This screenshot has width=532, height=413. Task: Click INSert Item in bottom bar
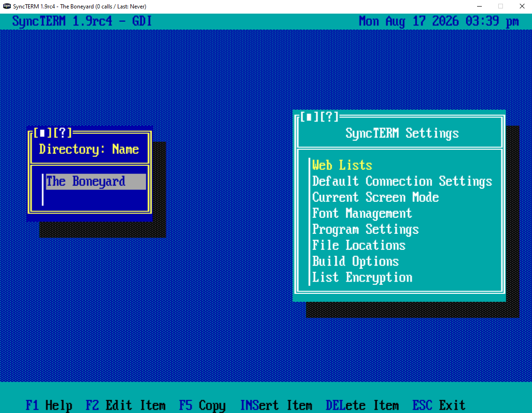coord(276,405)
